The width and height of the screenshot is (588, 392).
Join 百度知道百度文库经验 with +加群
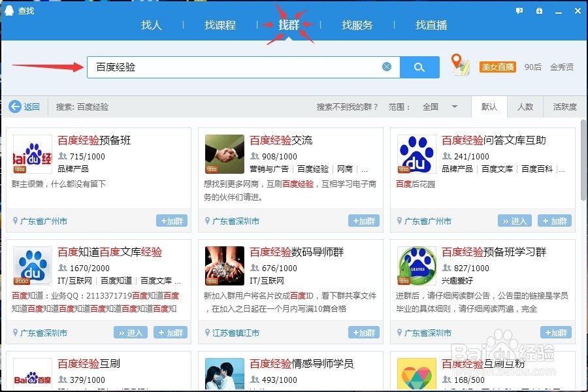[x=171, y=333]
